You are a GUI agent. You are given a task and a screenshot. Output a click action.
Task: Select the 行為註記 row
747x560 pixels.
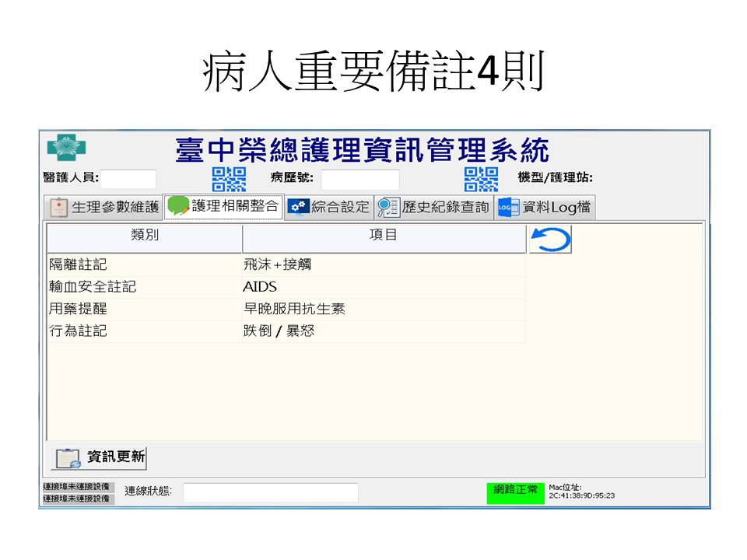click(x=286, y=331)
